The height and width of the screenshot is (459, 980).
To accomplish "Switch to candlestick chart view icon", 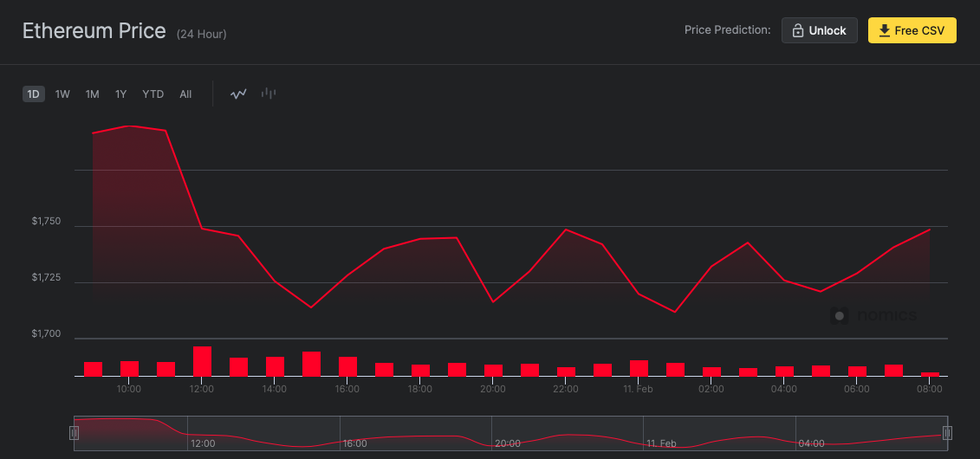I will [269, 94].
